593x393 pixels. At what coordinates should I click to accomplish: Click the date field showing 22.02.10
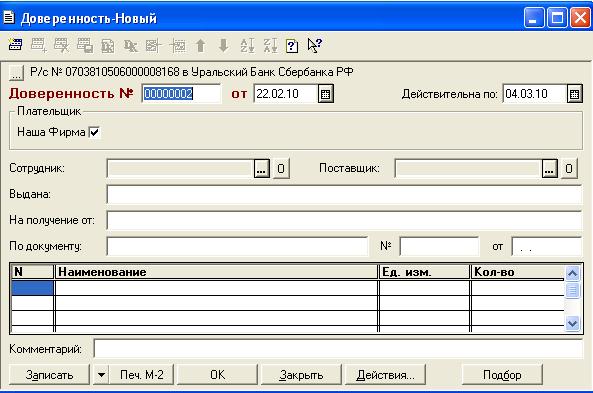click(x=286, y=94)
